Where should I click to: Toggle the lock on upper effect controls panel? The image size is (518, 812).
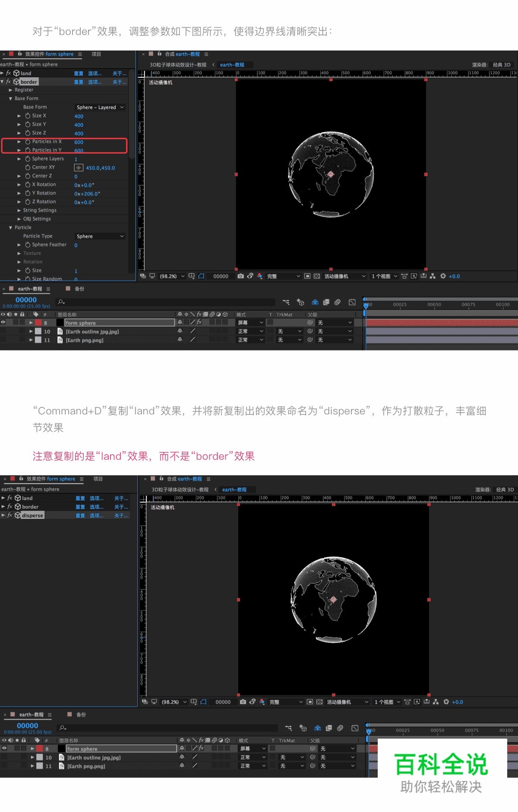click(x=20, y=54)
